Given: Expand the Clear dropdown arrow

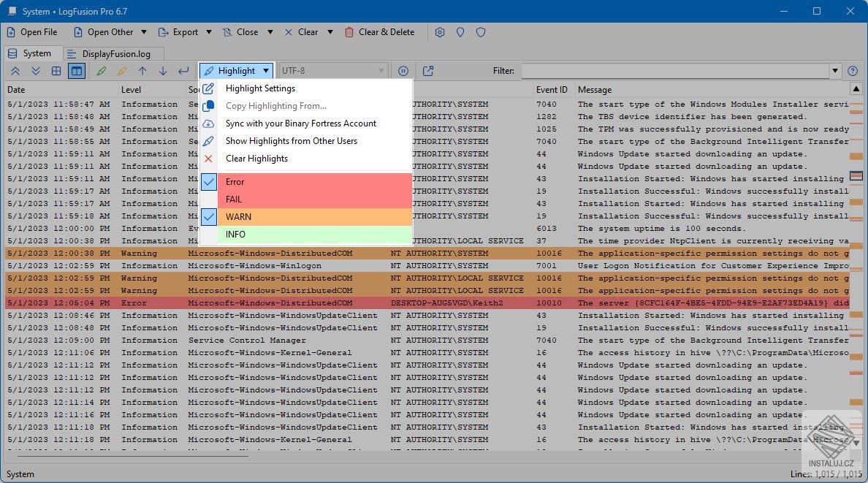Looking at the screenshot, I should tap(330, 32).
